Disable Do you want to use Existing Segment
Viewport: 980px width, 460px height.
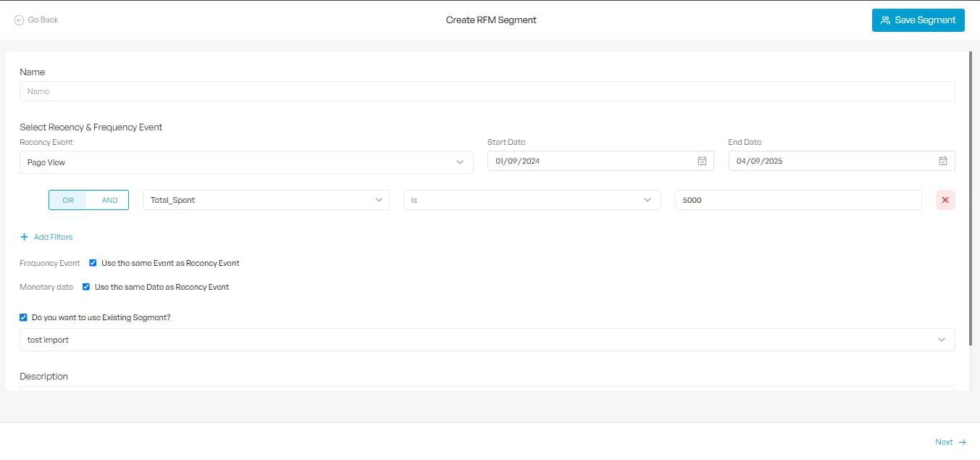pyautogui.click(x=22, y=317)
